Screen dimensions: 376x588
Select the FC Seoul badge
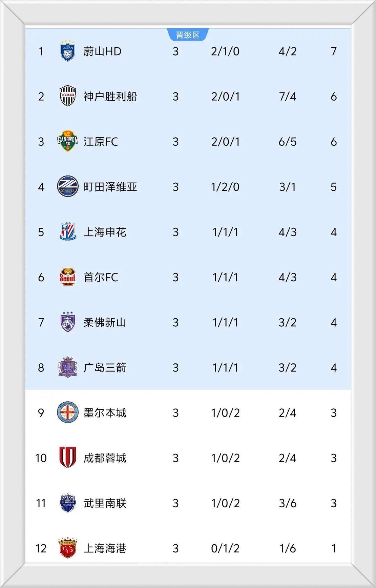(x=68, y=277)
